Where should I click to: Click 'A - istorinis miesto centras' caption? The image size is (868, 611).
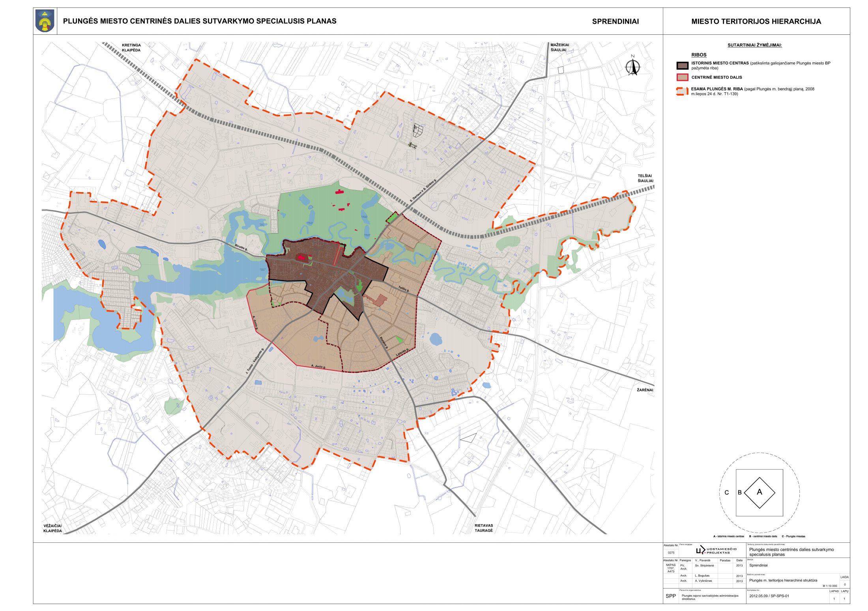coord(728,536)
